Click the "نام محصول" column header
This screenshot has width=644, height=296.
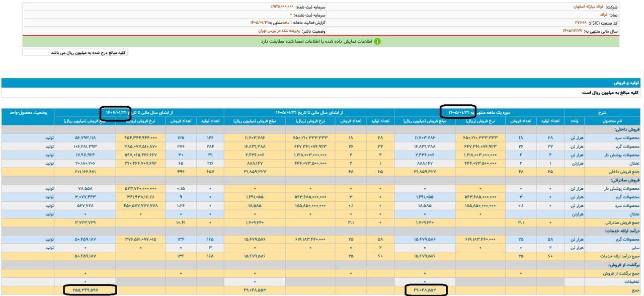612,121
